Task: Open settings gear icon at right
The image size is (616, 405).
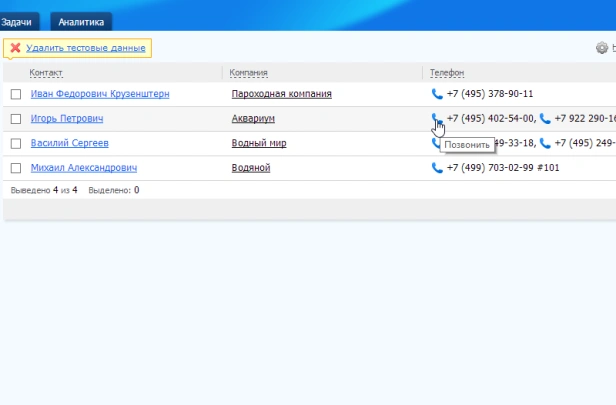Action: [602, 48]
